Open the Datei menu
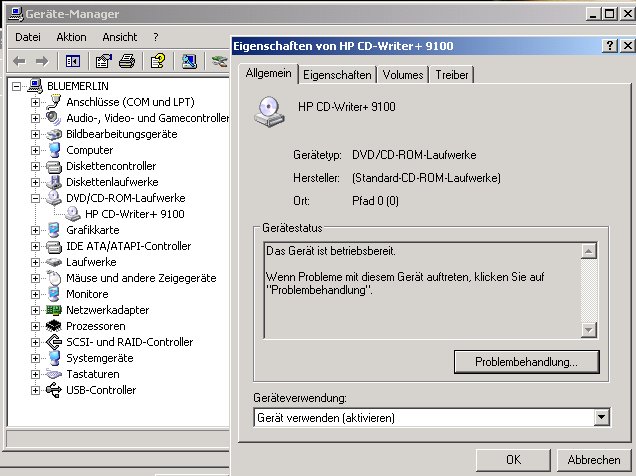The width and height of the screenshot is (636, 476). (x=28, y=37)
